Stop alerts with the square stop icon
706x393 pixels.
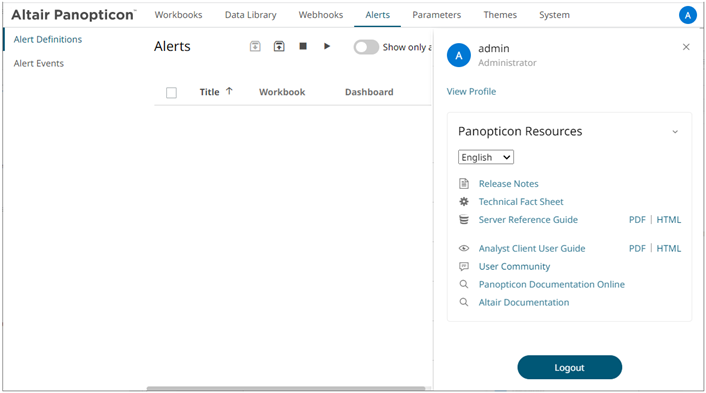[x=303, y=46]
